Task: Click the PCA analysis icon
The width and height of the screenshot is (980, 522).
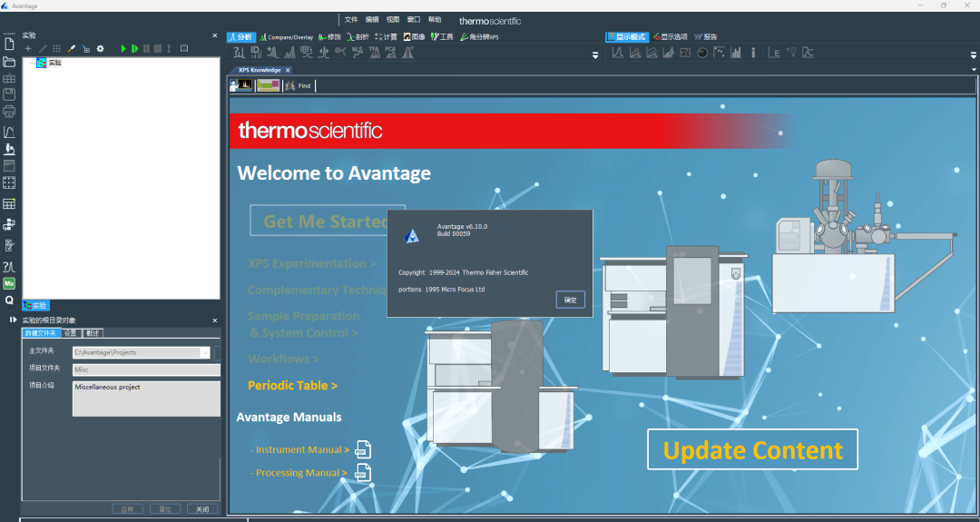Action: (390, 54)
